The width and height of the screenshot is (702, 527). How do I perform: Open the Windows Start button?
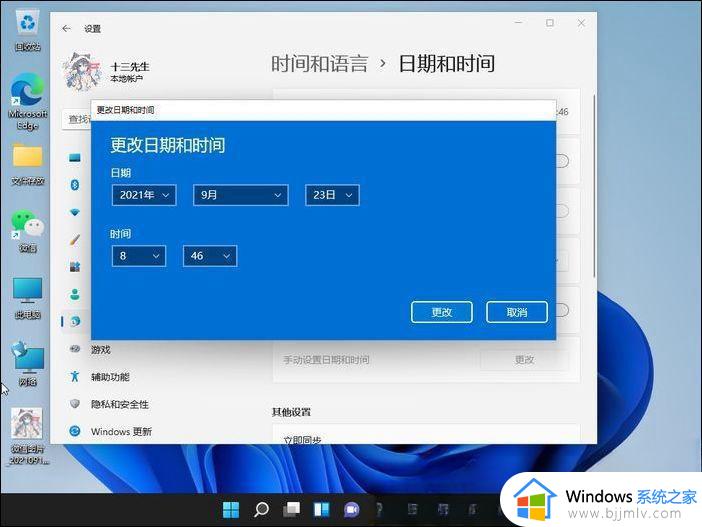click(x=231, y=510)
